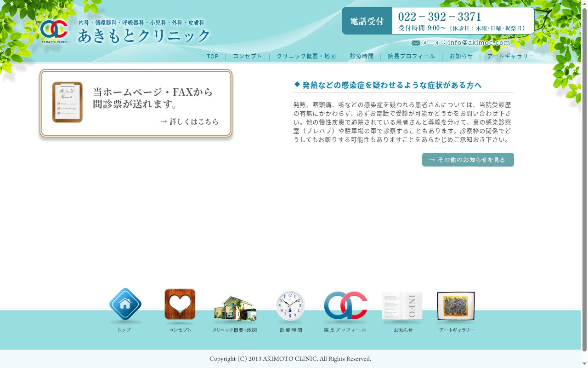
Task: Click the 院長プロフィール label in bottom dock
Action: click(345, 330)
